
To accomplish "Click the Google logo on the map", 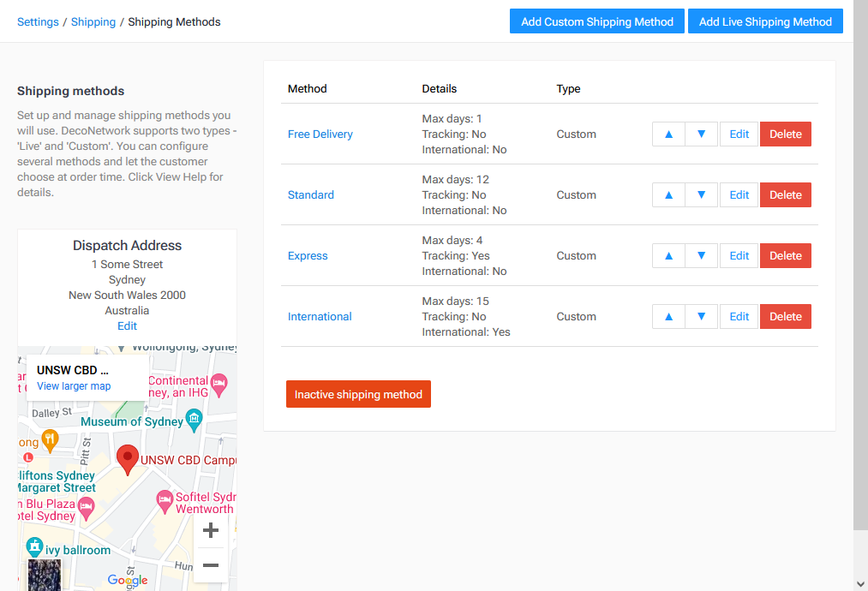I will (x=127, y=581).
